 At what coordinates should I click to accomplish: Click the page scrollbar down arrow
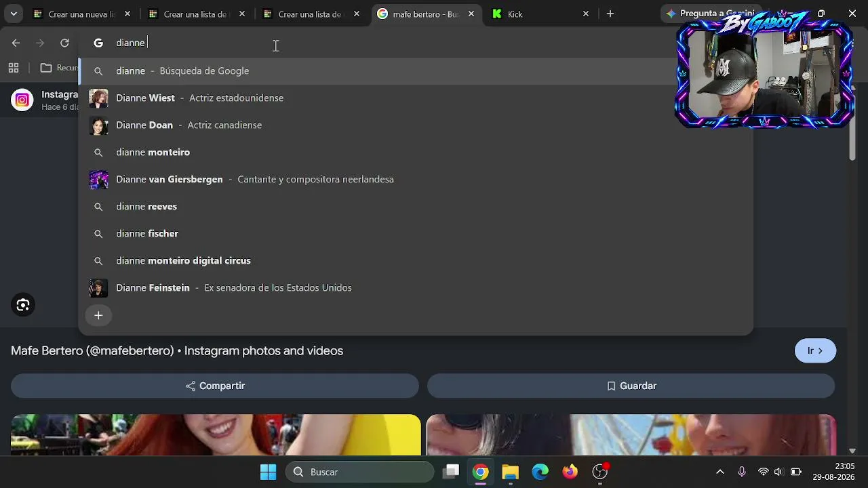click(852, 451)
